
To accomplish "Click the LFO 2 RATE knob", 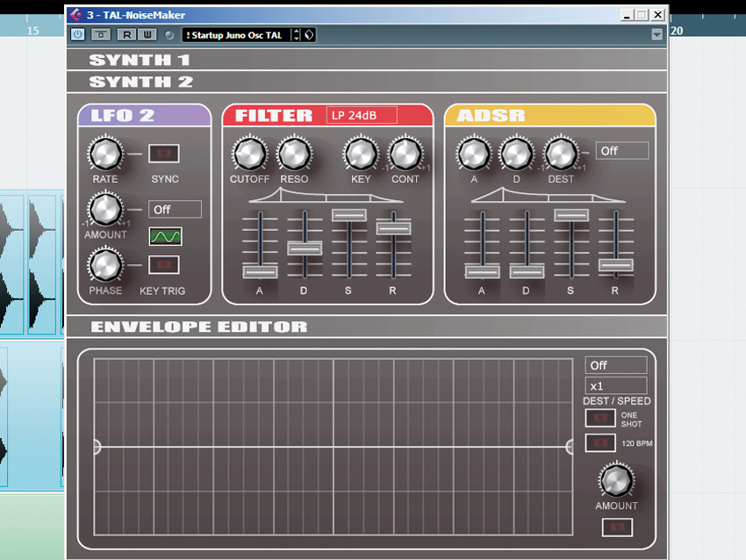I will 105,154.
